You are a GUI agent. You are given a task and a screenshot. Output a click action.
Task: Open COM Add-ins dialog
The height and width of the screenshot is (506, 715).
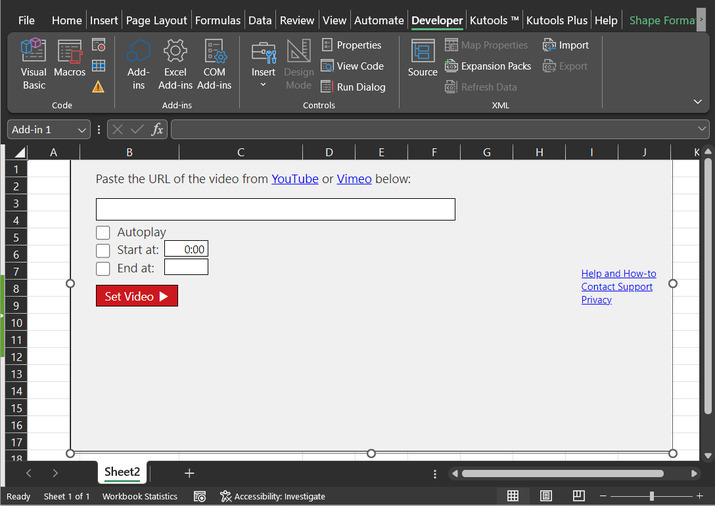(214, 63)
